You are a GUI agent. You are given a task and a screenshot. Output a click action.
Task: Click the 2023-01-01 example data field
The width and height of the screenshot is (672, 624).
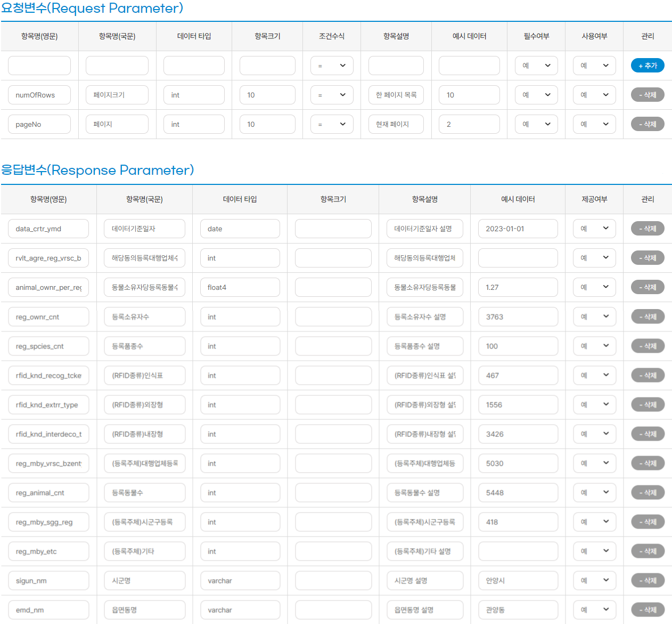point(518,229)
